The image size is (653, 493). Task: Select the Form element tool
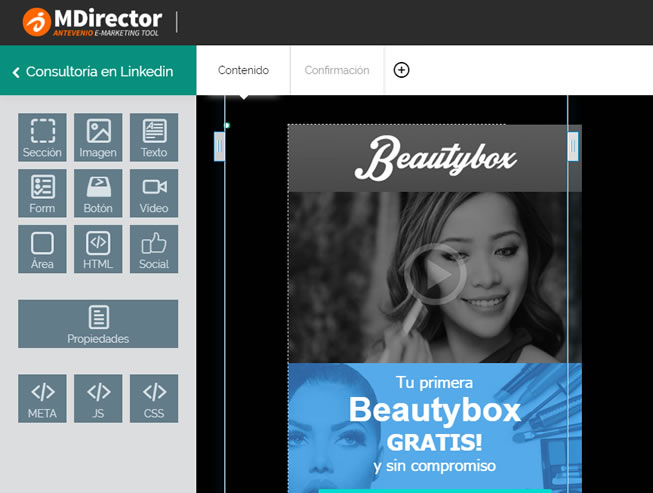42,193
